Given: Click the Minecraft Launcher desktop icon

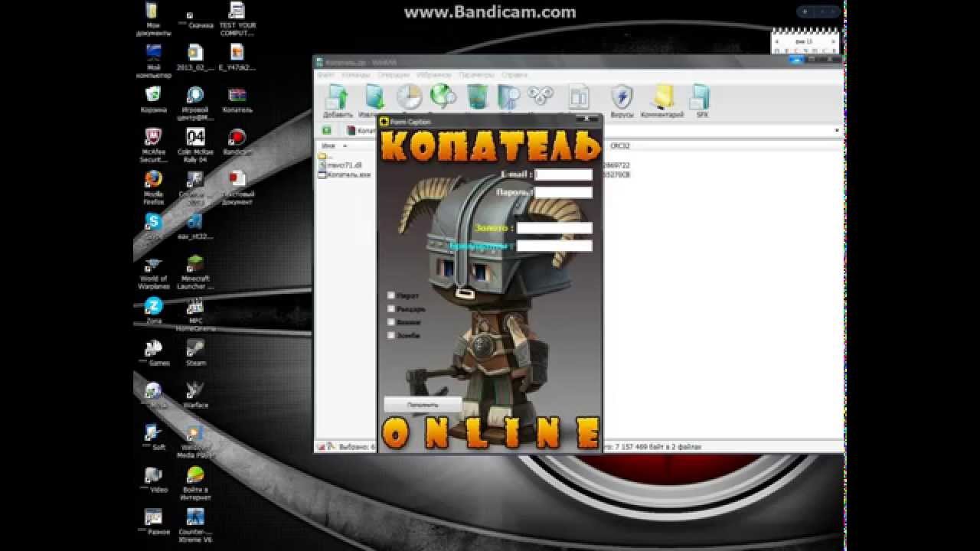Looking at the screenshot, I should point(195,273).
